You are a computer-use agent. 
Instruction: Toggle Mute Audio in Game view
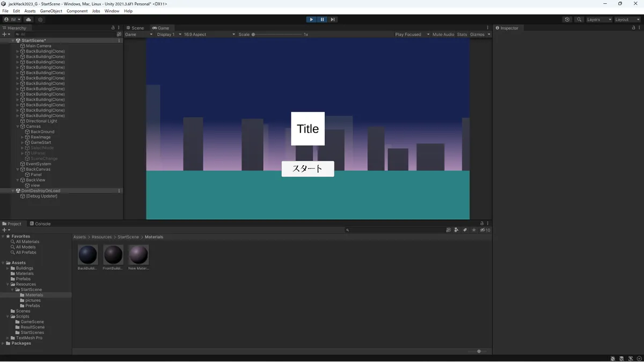(443, 34)
